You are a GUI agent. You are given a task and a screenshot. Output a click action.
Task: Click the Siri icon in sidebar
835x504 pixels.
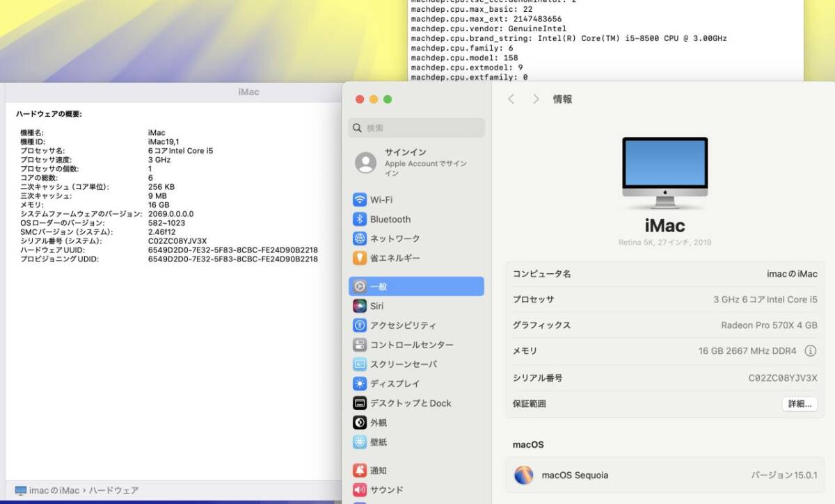(360, 306)
